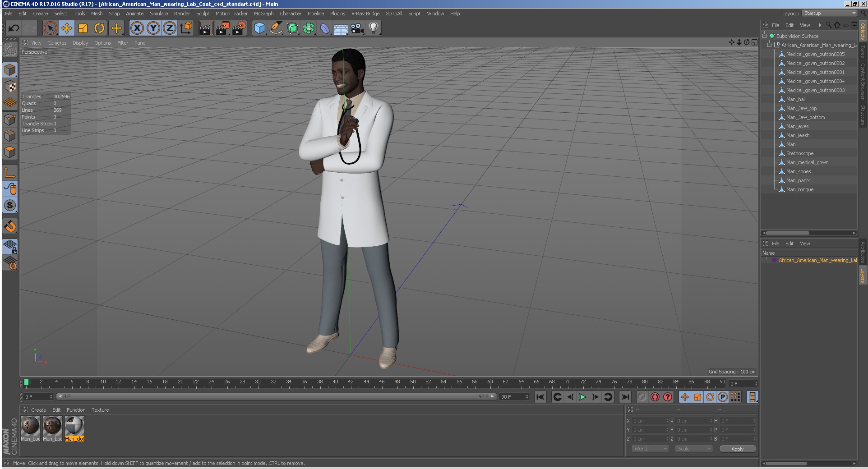Screen dimensions: 868x469
Task: Click African_American_Man layer entry
Action: coord(817,260)
